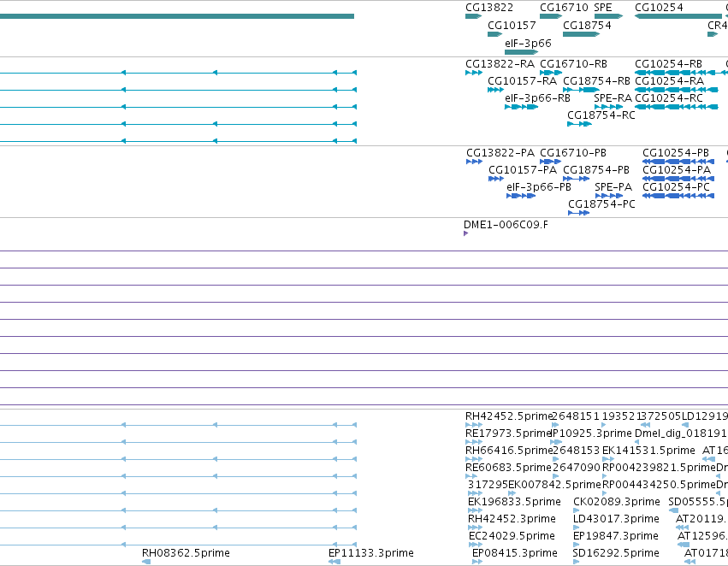Select the DME1-006C09.F feature label
Screen dimensions: 728x566
506,225
